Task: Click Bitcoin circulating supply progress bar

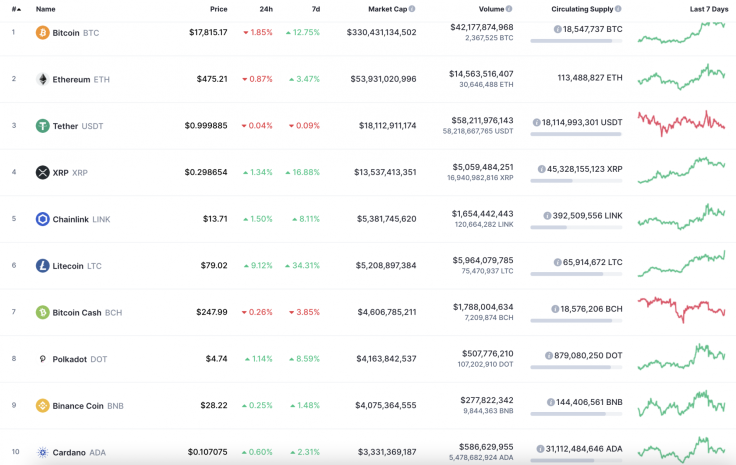Action: click(576, 41)
